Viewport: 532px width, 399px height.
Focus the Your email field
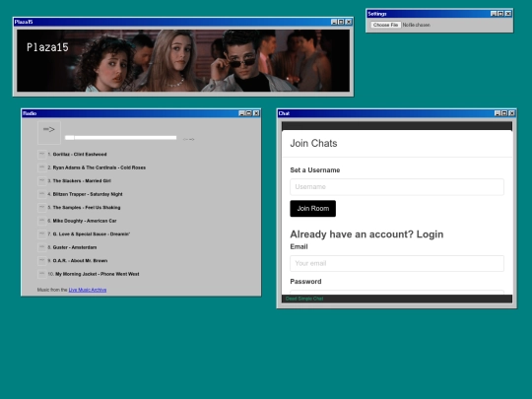tap(397, 263)
